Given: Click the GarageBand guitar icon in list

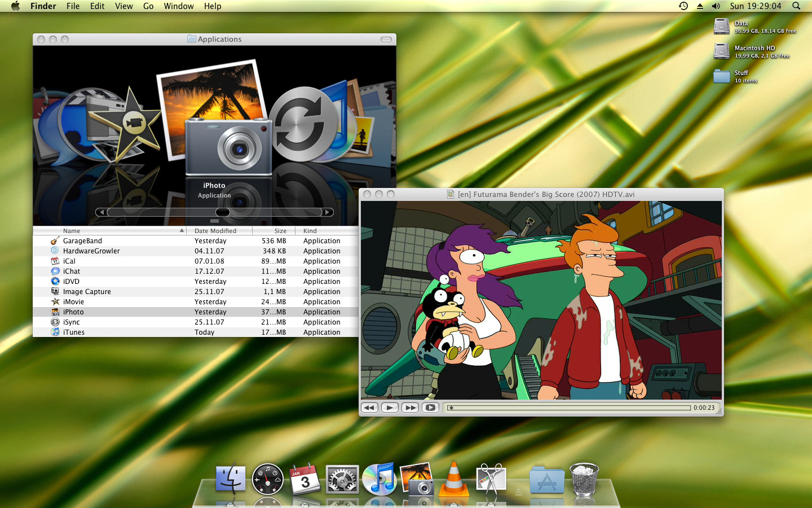Looking at the screenshot, I should 55,241.
